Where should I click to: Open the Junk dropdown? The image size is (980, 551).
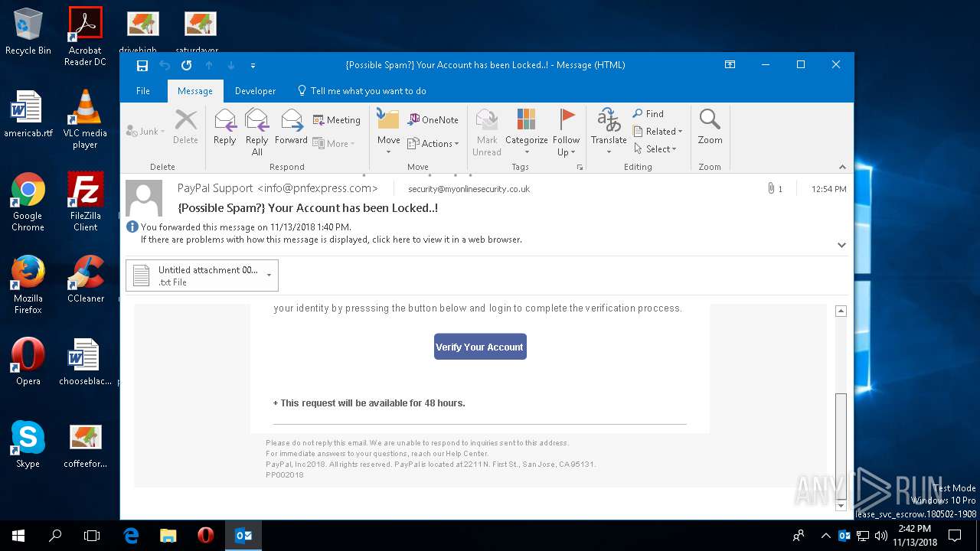(145, 132)
